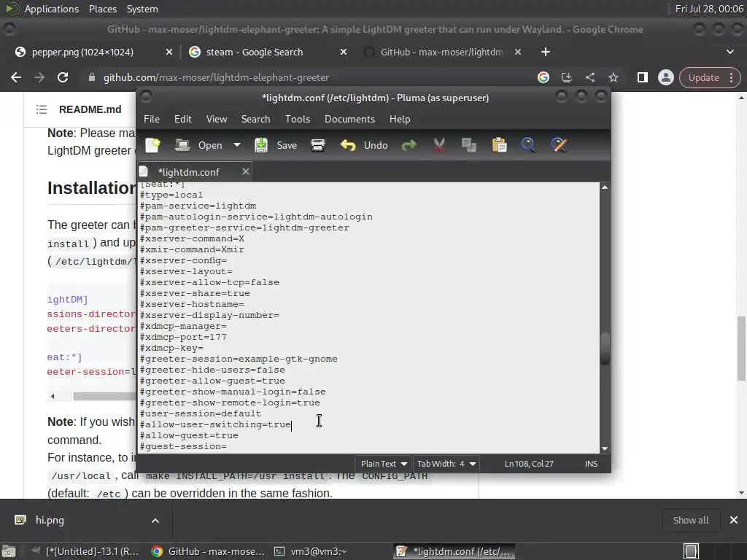
Task: Click the line #xserver-allow-tcp=false
Action: pos(209,282)
